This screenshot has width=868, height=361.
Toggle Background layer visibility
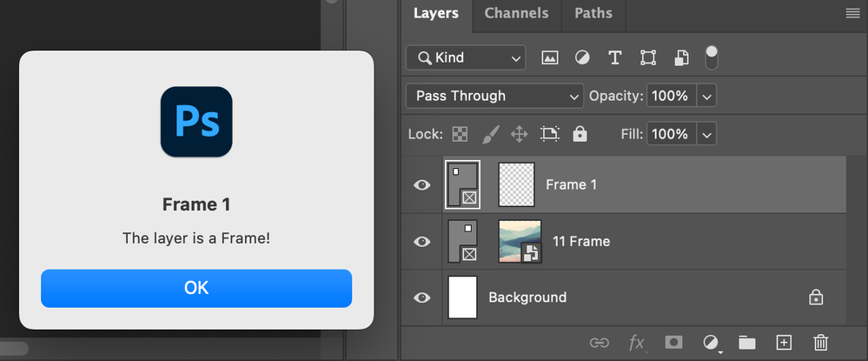coord(422,297)
